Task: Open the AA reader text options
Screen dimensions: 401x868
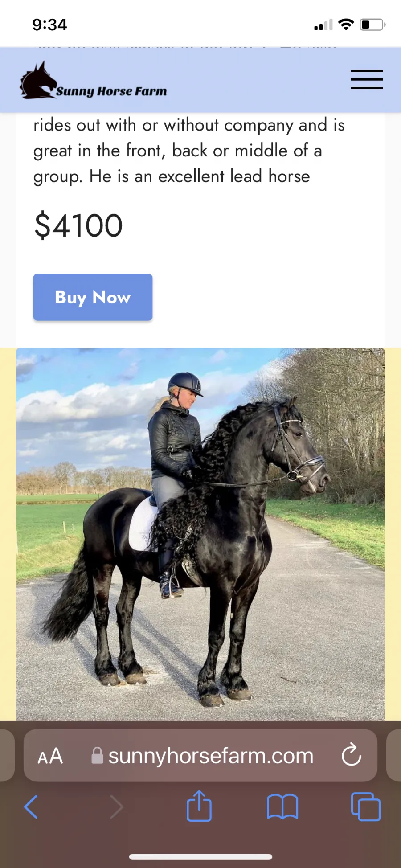Action: [x=50, y=756]
